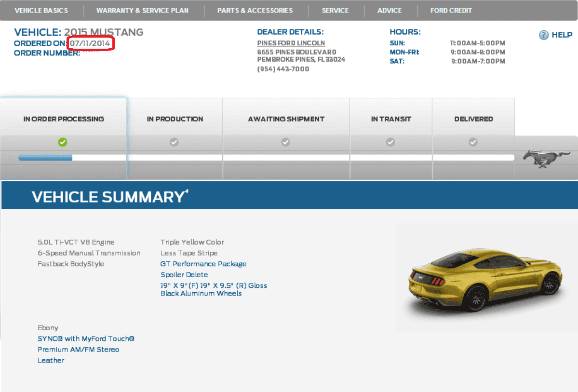Click the Vehicle: 2015 Mustang heading

(79, 32)
